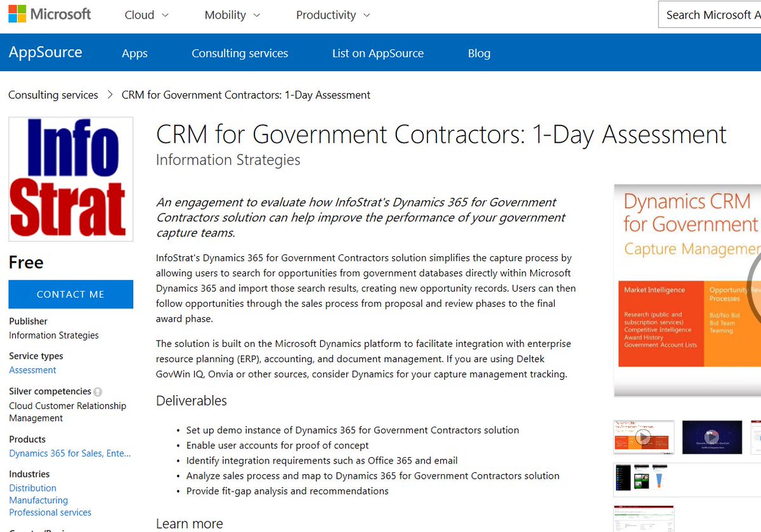Click 'Identify integration requirements' bullet
Screen dimensions: 761x532
(322, 460)
